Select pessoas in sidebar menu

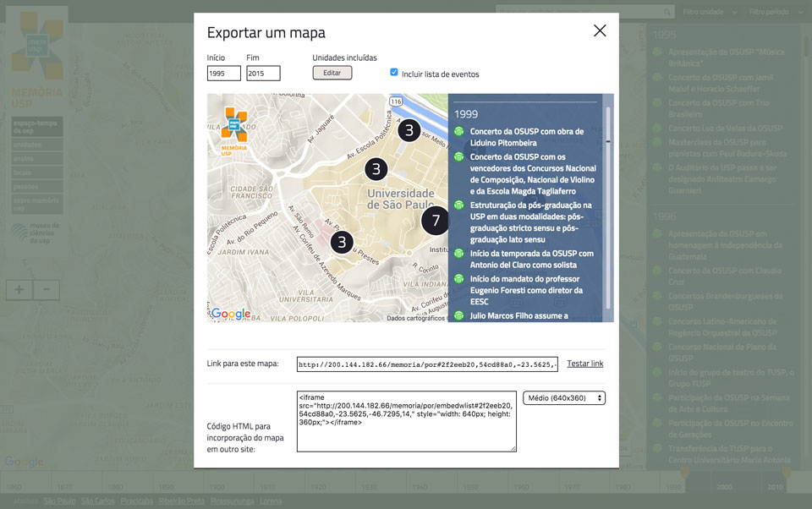37,186
